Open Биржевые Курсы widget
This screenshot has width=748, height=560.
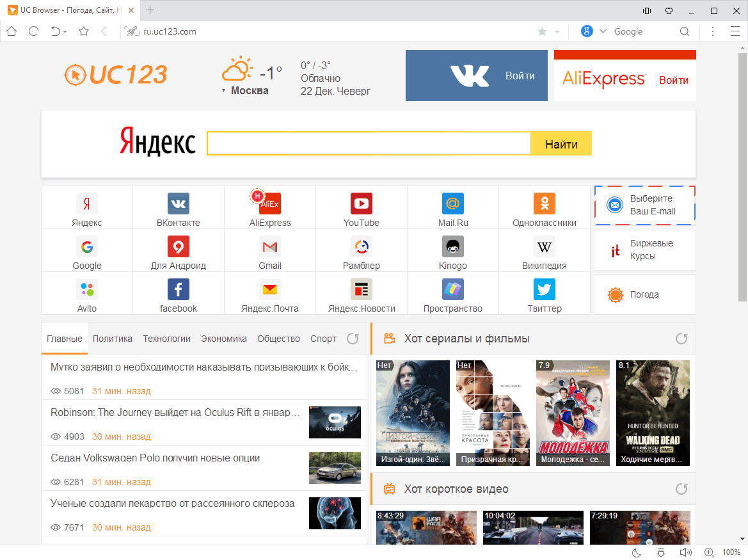(x=645, y=250)
